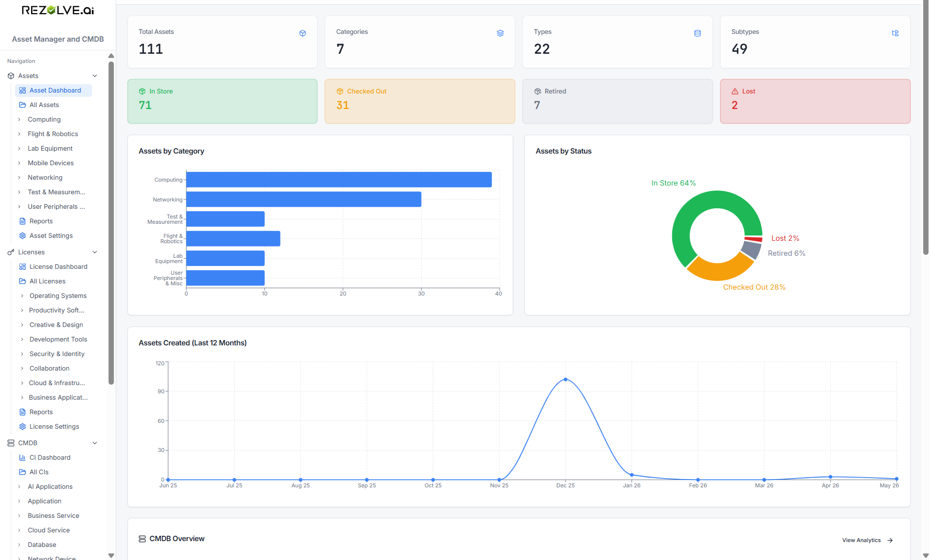Click the Total Assets value 111
The height and width of the screenshot is (560, 930).
click(151, 49)
